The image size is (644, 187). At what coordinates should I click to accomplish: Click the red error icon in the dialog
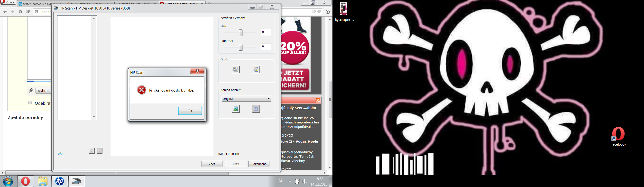click(141, 90)
